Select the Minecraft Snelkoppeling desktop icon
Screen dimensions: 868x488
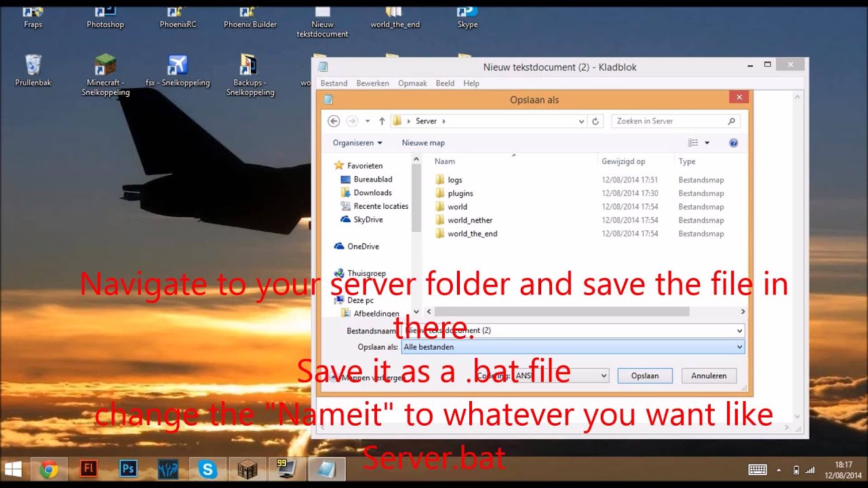[x=106, y=75]
